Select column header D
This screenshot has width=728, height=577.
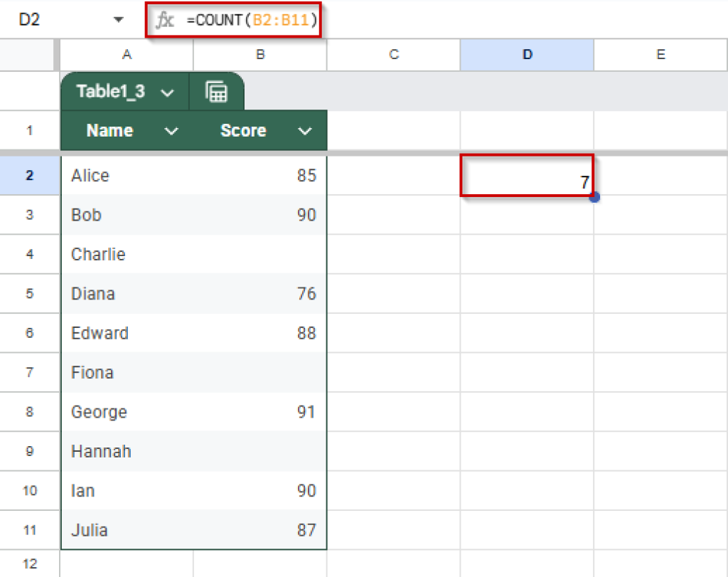pos(526,55)
